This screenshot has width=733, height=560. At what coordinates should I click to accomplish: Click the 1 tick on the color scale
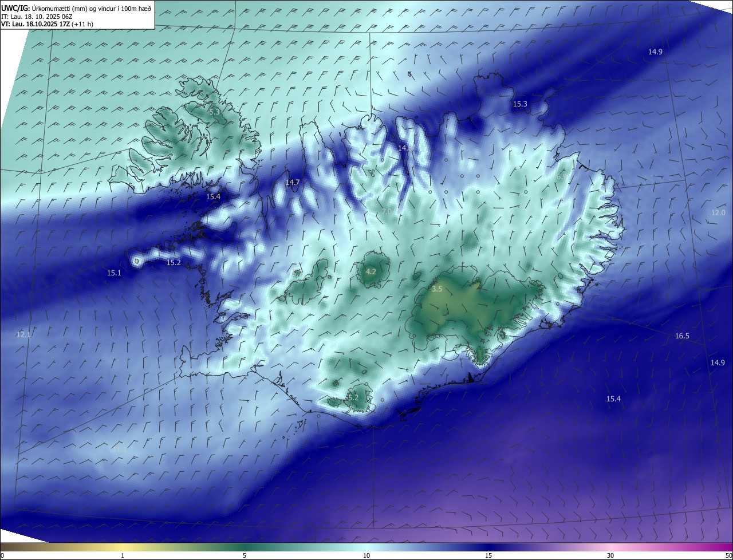123,555
